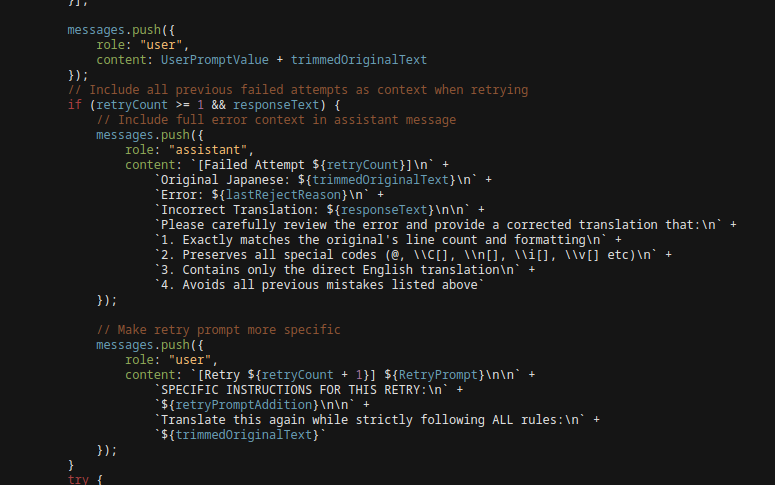Screen dimensions: 775x485
Task: Click 'Include full error context' comment
Action: [x=276, y=120]
